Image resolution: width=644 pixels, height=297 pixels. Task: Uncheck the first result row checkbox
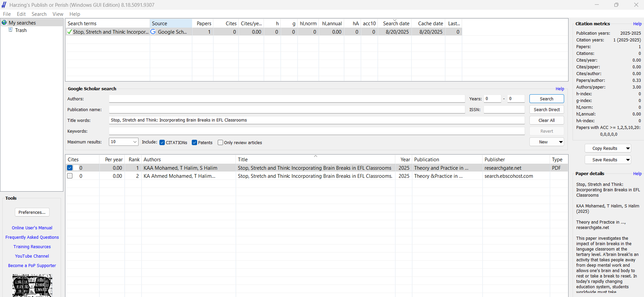coord(70,168)
